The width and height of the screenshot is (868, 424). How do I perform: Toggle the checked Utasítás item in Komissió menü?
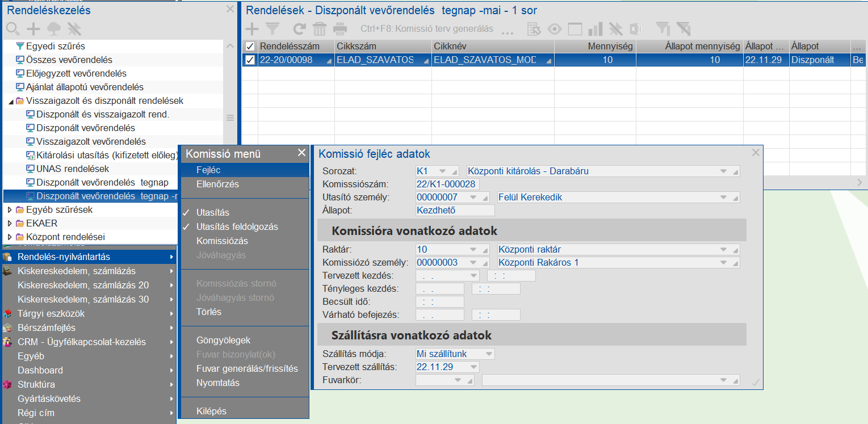213,212
